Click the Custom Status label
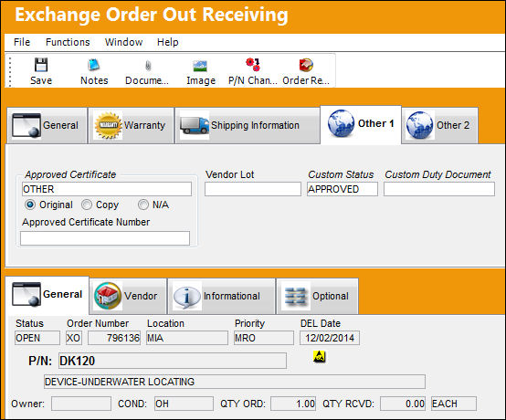 [x=341, y=174]
